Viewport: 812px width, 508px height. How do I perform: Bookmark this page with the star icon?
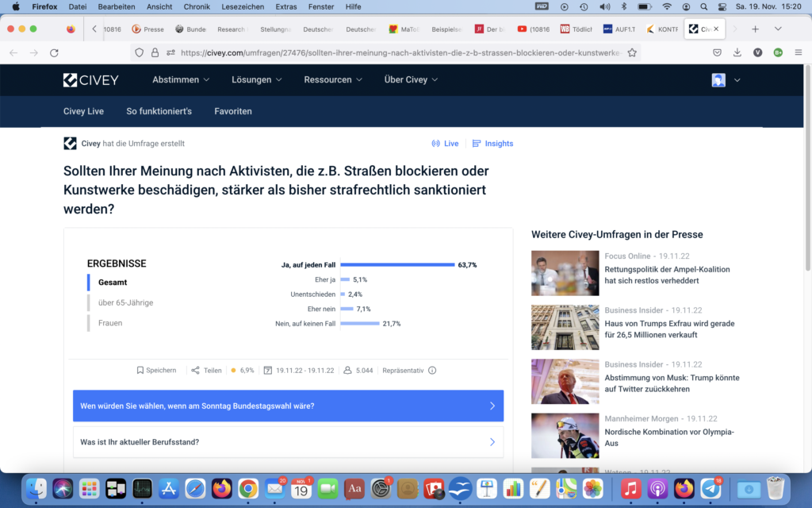tap(632, 52)
